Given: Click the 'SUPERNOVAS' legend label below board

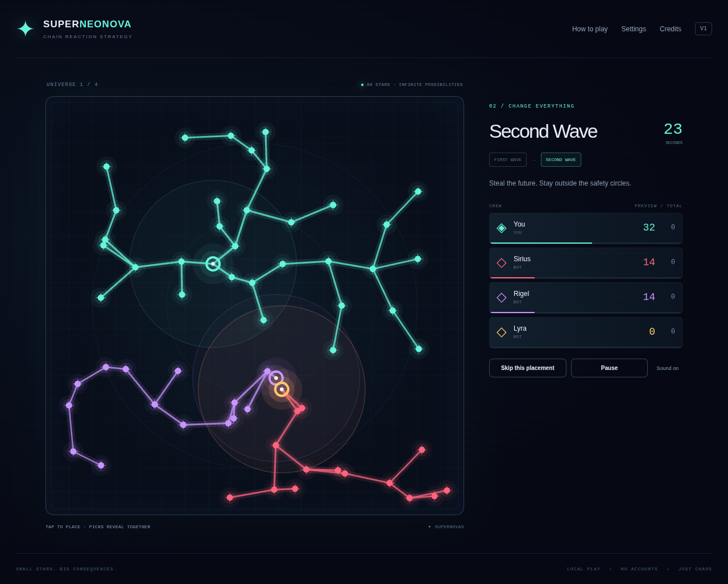Looking at the screenshot, I should [x=449, y=527].
